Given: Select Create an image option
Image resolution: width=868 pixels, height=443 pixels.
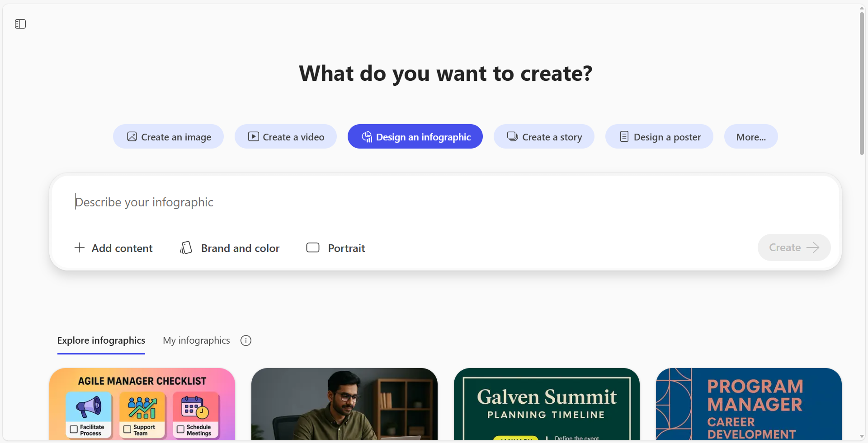Looking at the screenshot, I should click(168, 137).
